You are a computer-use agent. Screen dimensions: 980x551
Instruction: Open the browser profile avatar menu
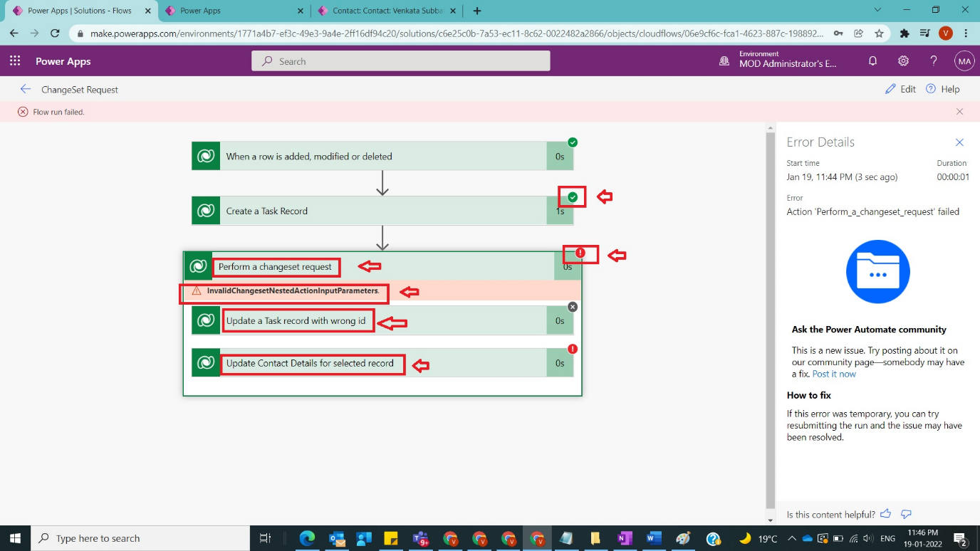click(x=945, y=33)
